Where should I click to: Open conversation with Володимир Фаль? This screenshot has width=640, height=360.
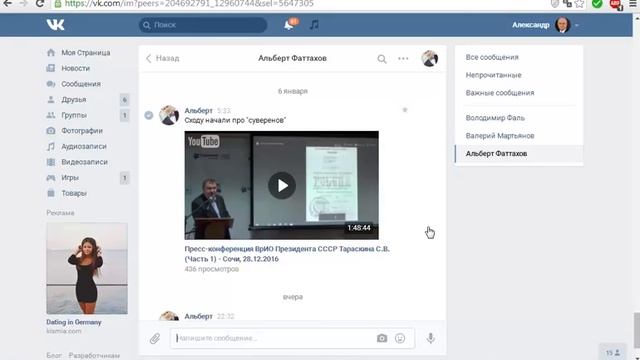pyautogui.click(x=495, y=118)
